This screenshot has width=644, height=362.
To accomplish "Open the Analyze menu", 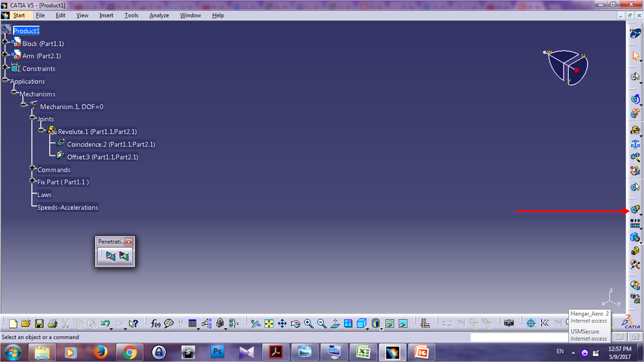I will tap(159, 15).
